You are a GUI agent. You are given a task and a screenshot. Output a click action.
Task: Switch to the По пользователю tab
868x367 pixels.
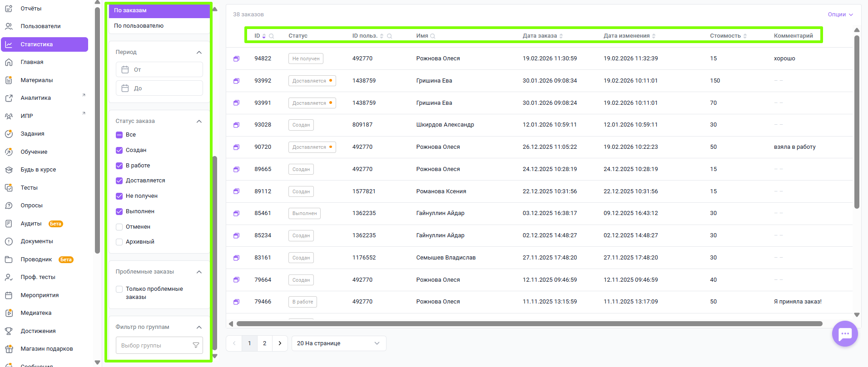tap(159, 26)
